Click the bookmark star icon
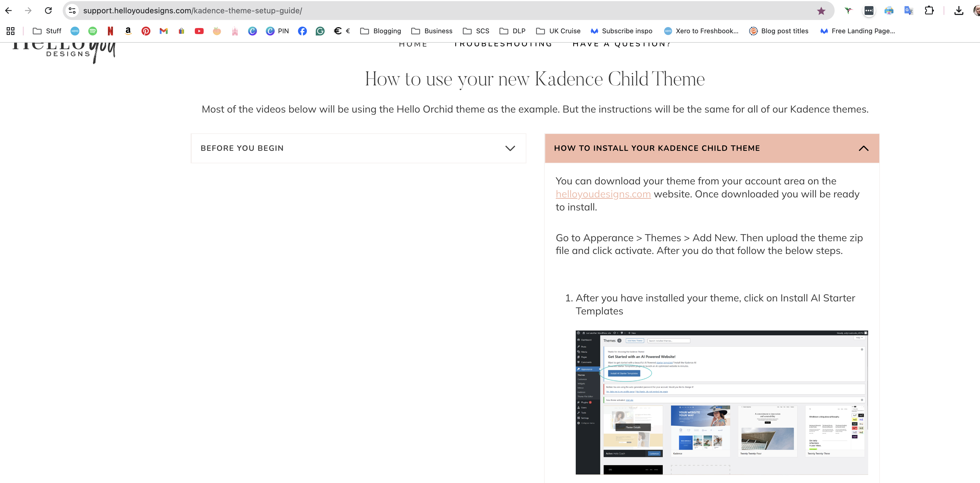 pyautogui.click(x=821, y=11)
